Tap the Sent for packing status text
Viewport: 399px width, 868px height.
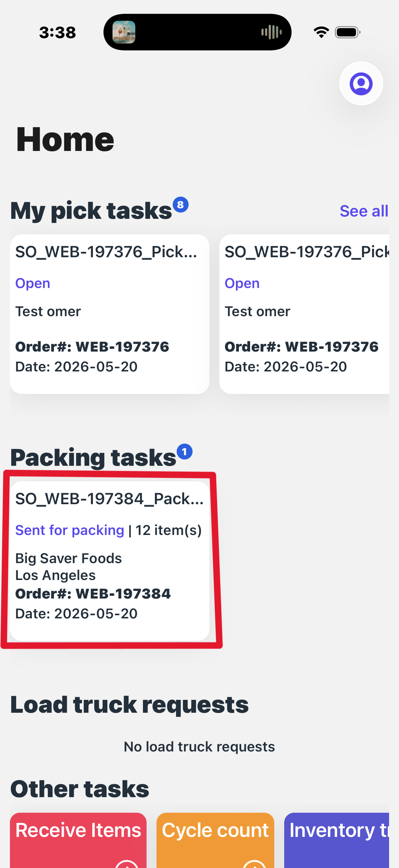pyautogui.click(x=70, y=530)
